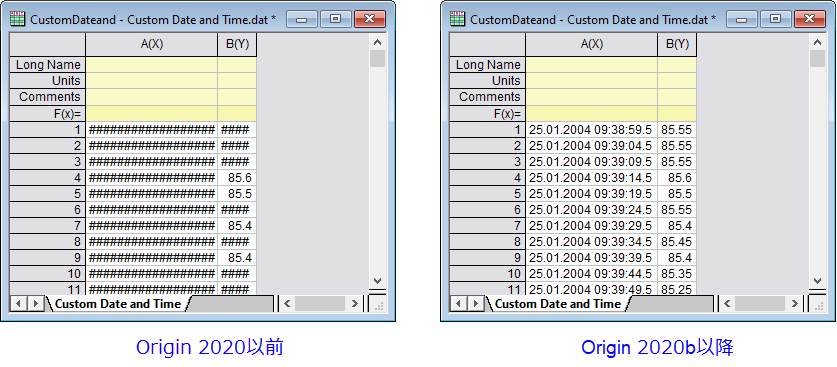This screenshot has width=837, height=367.
Task: Click Comments cell of B(Y), right window
Action: click(677, 97)
